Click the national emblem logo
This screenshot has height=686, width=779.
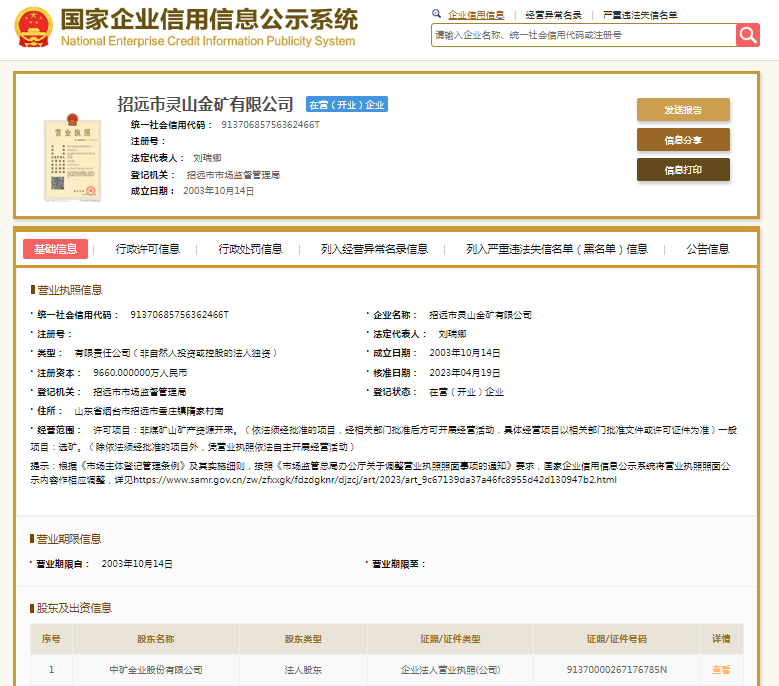34,28
